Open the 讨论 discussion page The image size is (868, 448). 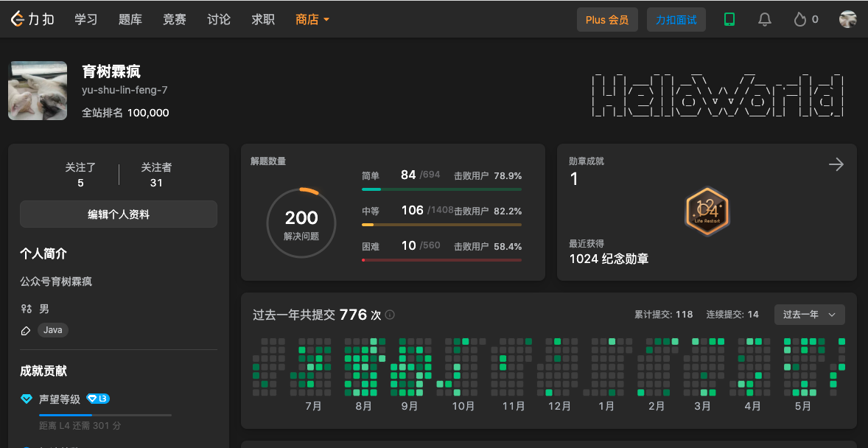pos(219,19)
